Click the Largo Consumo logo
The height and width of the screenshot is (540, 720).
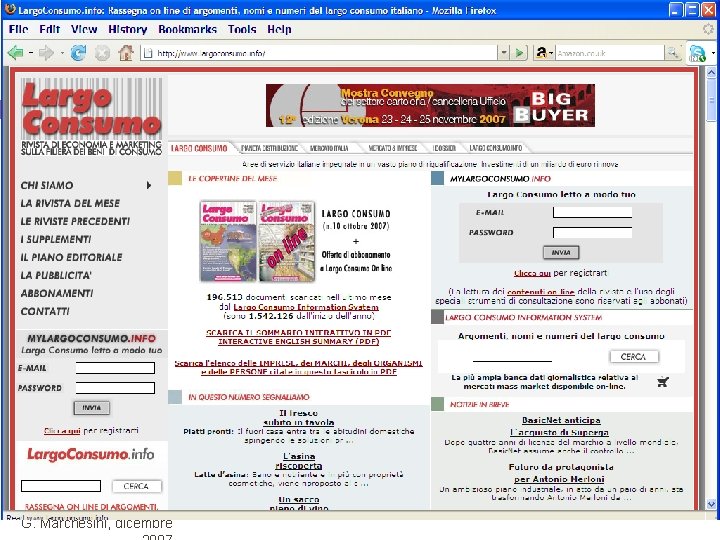coord(91,116)
